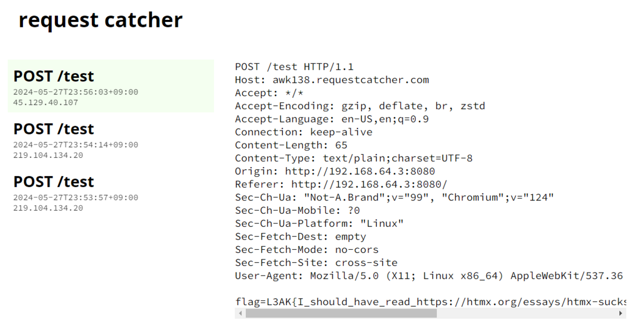Click the Sec-Fetch-Site: cross-site header line

pos(316,263)
